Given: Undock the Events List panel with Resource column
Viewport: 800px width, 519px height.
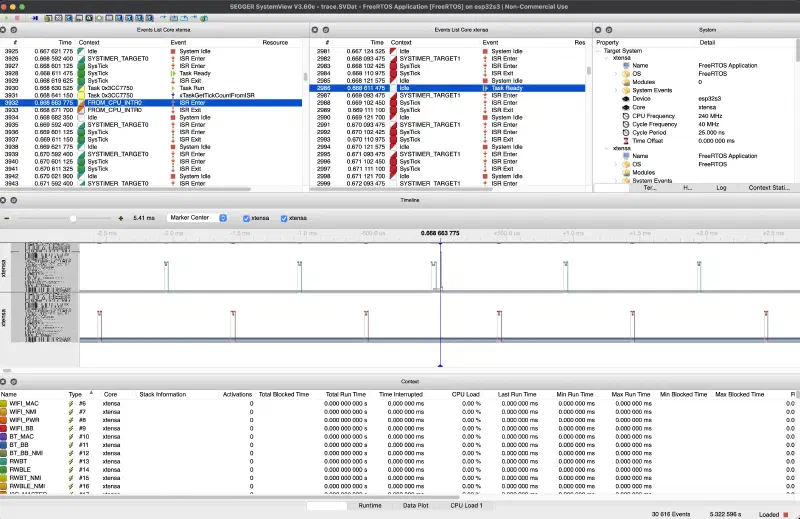Looking at the screenshot, I should (x=14, y=30).
